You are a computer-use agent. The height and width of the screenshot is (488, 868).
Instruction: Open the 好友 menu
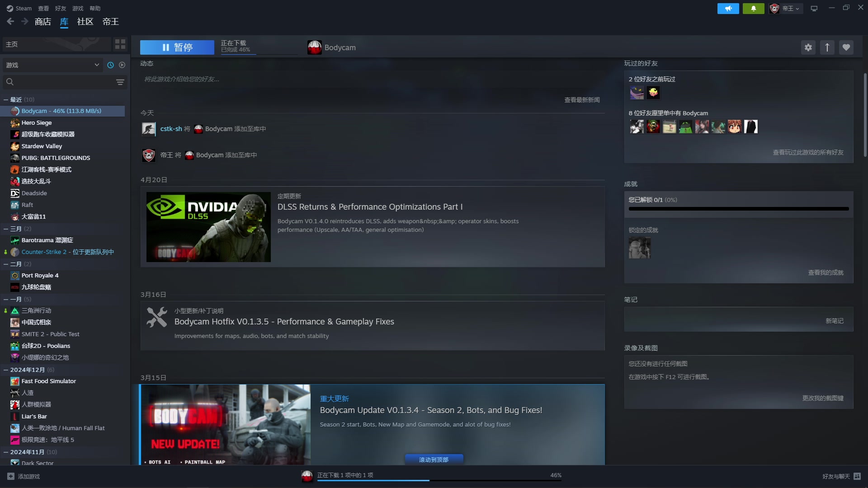pyautogui.click(x=61, y=8)
